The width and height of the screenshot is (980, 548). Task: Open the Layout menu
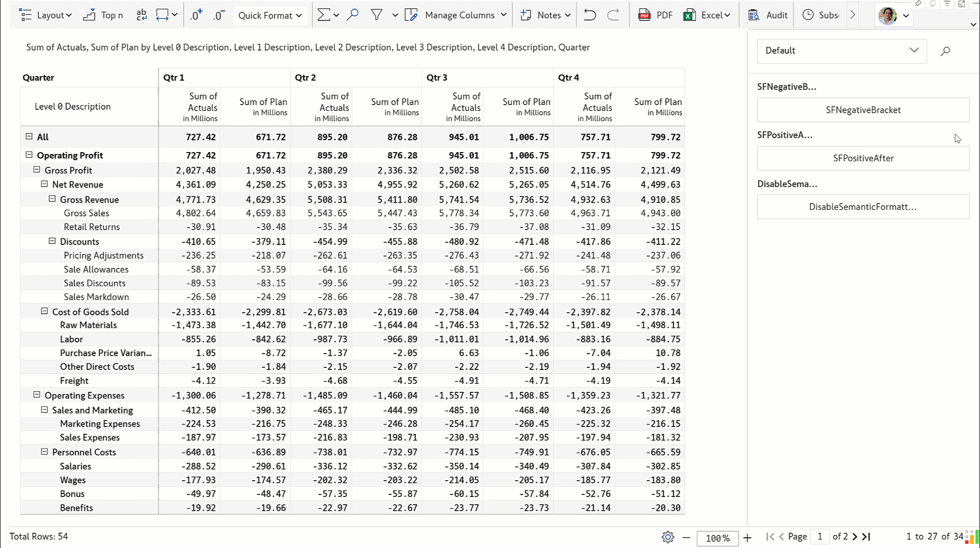pos(46,15)
